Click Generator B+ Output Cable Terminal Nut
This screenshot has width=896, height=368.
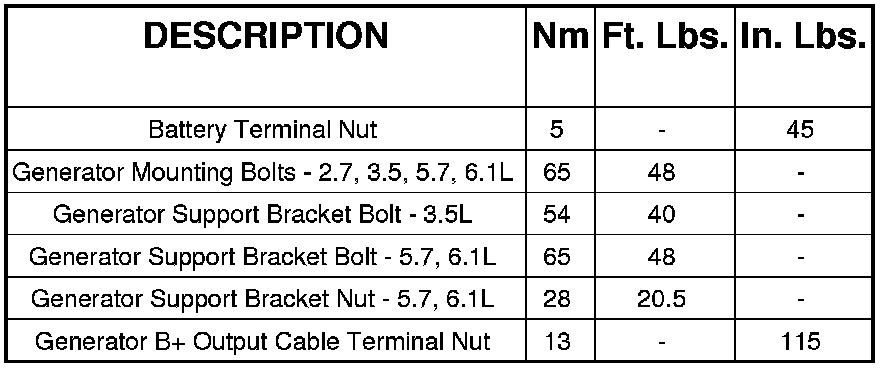263,341
